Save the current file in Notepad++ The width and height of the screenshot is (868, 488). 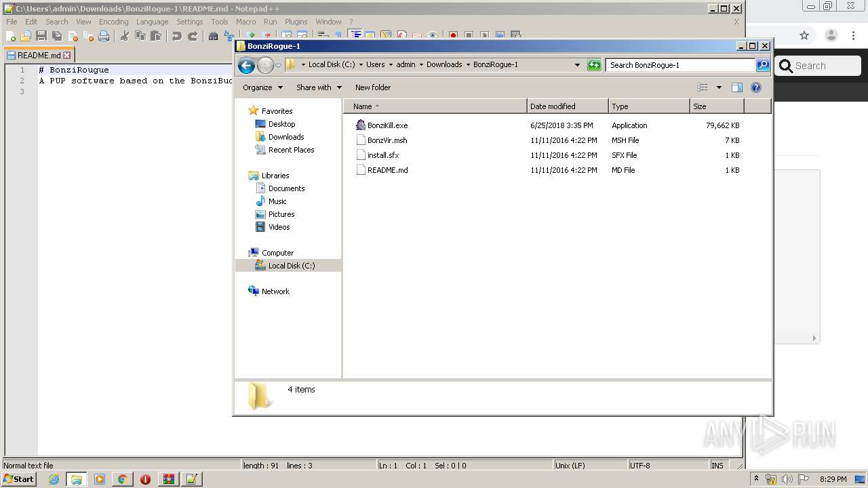pyautogui.click(x=41, y=36)
